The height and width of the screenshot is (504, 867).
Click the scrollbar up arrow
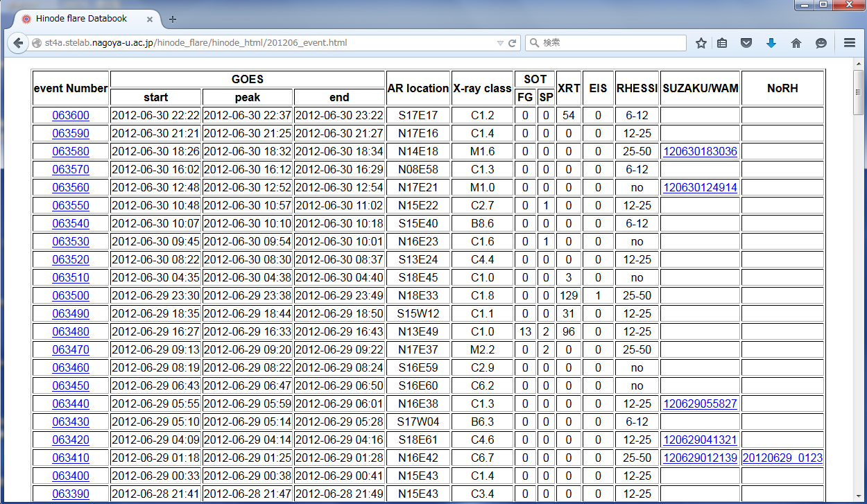(x=859, y=63)
